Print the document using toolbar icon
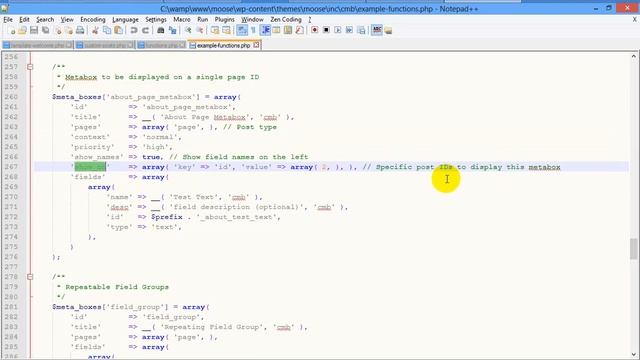 tap(80, 31)
